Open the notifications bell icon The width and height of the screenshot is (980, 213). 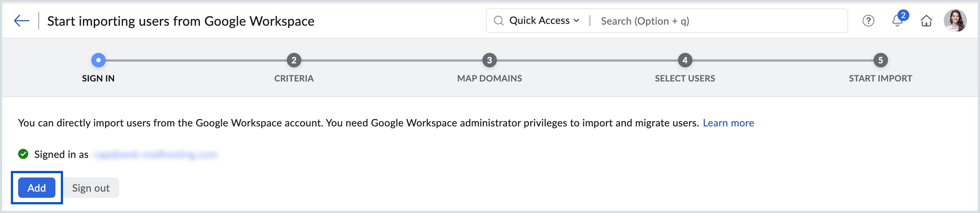(x=897, y=21)
